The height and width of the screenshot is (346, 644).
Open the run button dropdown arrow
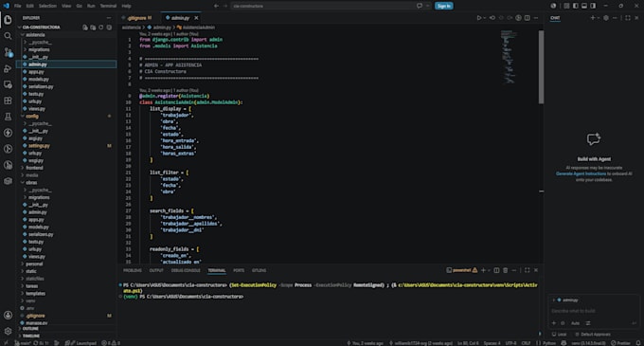pyautogui.click(x=485, y=18)
